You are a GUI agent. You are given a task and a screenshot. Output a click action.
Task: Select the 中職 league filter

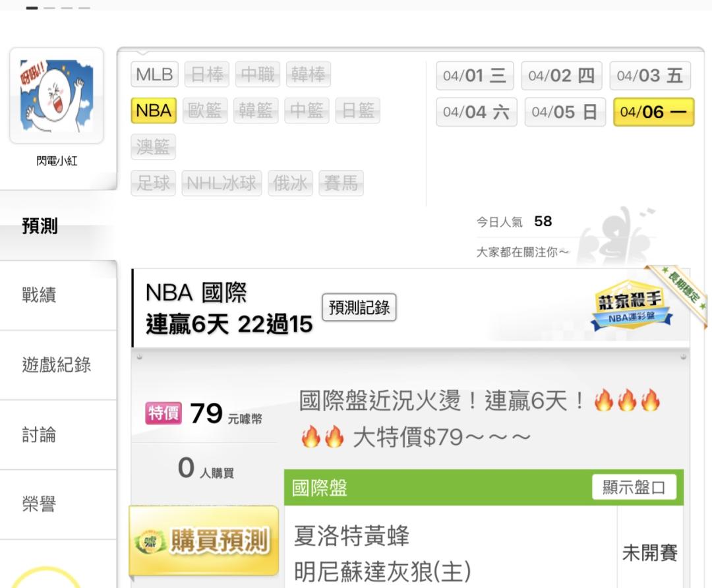258,74
